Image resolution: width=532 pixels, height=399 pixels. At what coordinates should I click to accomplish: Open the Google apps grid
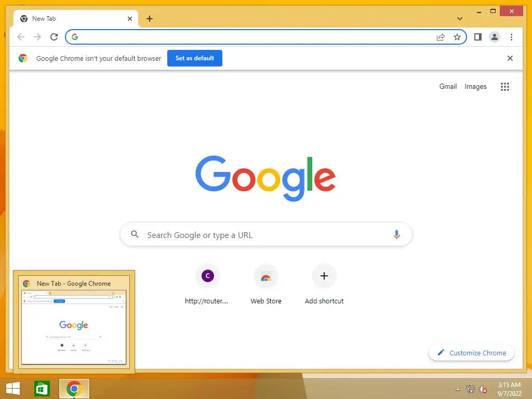(505, 87)
